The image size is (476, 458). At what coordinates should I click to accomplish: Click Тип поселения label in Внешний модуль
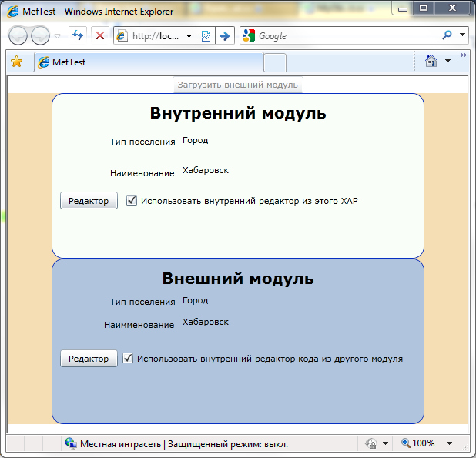coord(142,302)
